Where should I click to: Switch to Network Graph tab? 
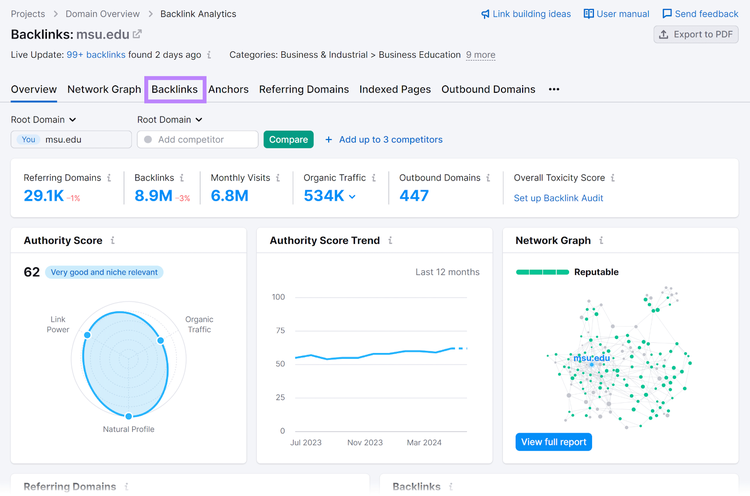(104, 89)
